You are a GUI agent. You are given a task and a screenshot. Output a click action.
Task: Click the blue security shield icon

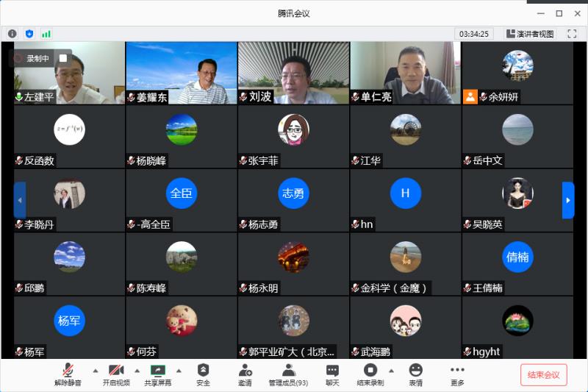pos(29,34)
